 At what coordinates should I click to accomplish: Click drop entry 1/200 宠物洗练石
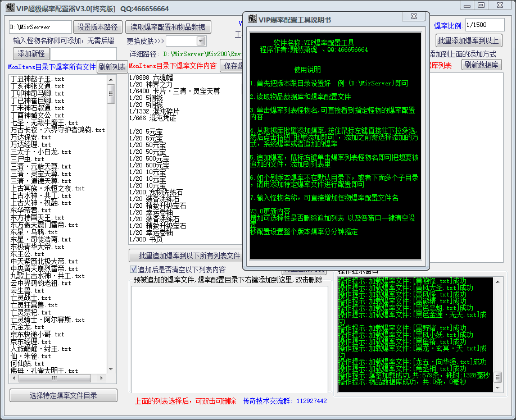coord(156,192)
